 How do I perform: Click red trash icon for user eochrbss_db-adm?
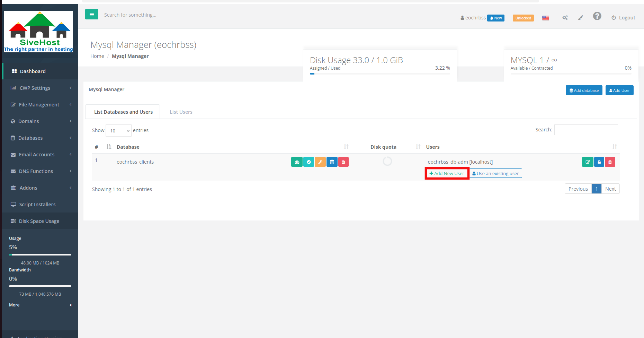(x=610, y=162)
